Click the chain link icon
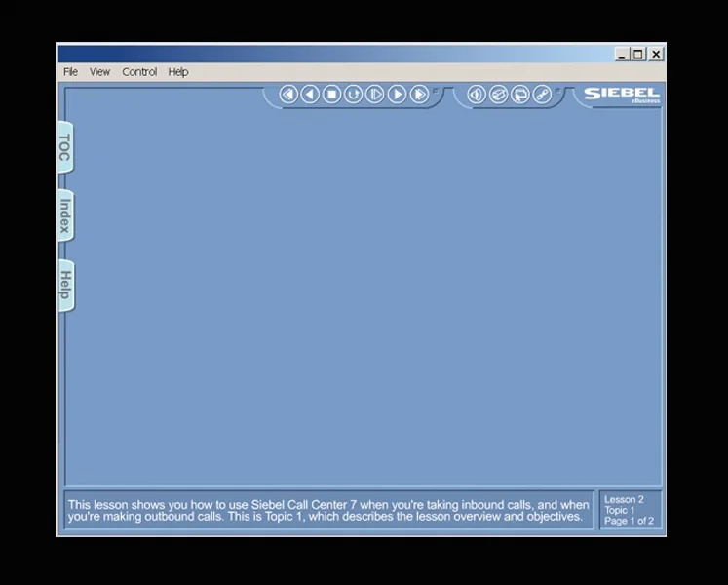Screen dimensions: 728x585 click(542, 95)
